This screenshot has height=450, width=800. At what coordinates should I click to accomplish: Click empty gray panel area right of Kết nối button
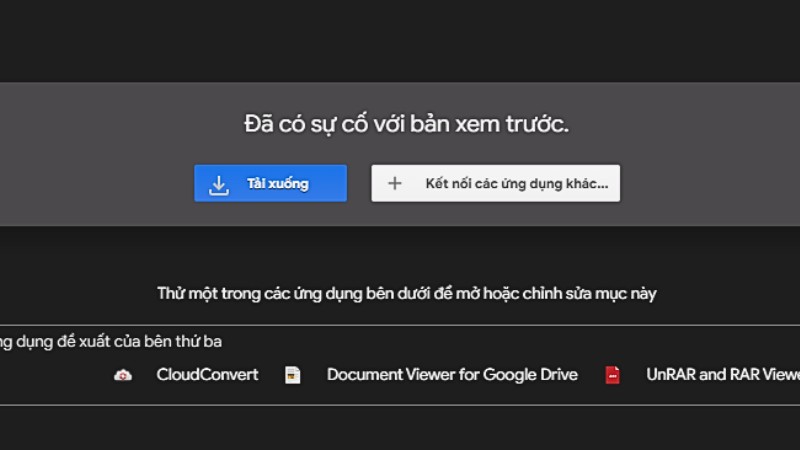(710, 184)
